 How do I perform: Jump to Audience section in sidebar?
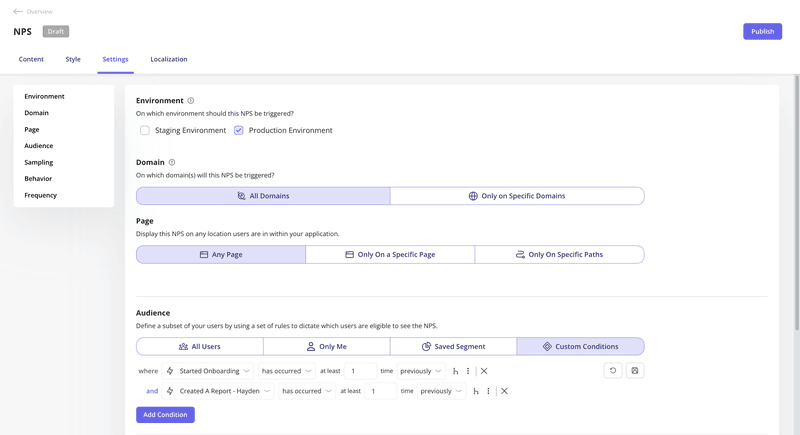(x=39, y=146)
